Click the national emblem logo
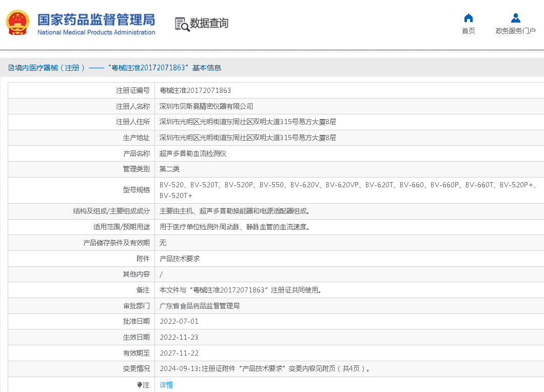This screenshot has height=392, width=544. (17, 23)
